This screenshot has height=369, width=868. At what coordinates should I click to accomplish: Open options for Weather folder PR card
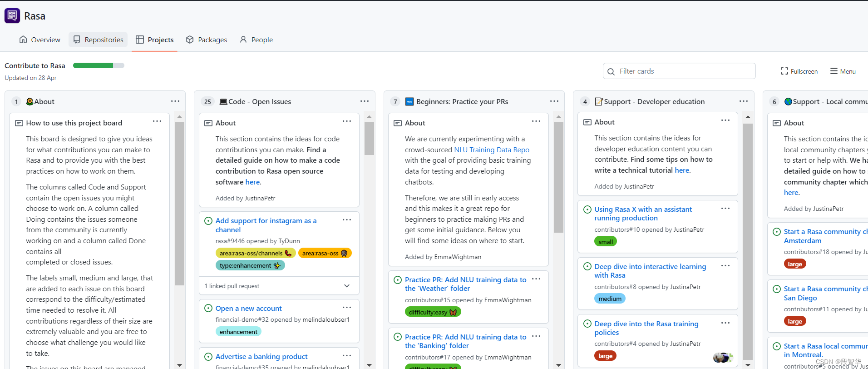[x=536, y=279]
